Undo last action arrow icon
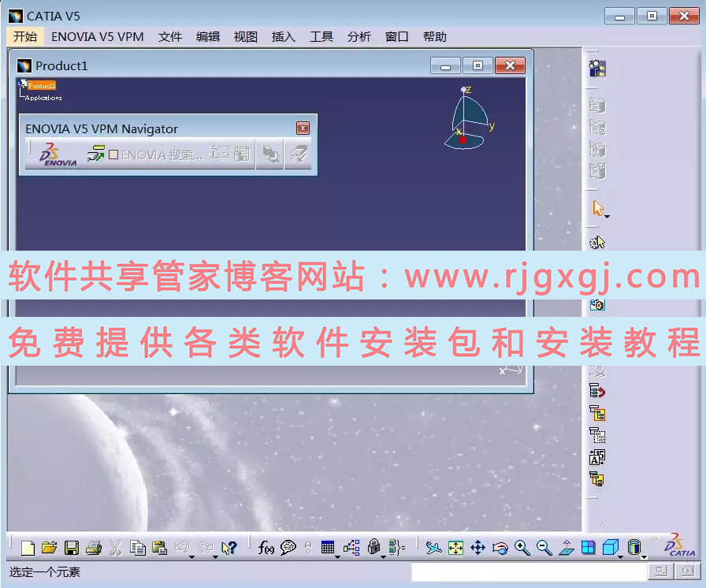Screen dimensions: 706x588 click(182, 548)
